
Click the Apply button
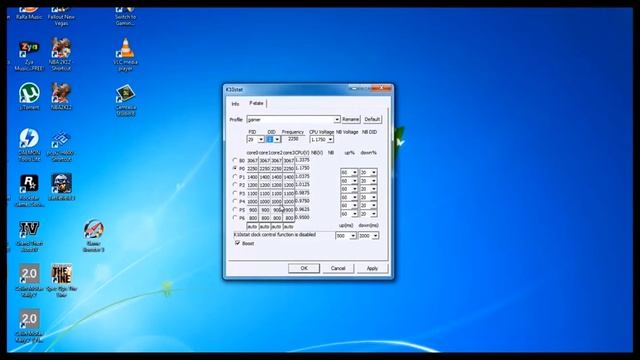coord(372,268)
